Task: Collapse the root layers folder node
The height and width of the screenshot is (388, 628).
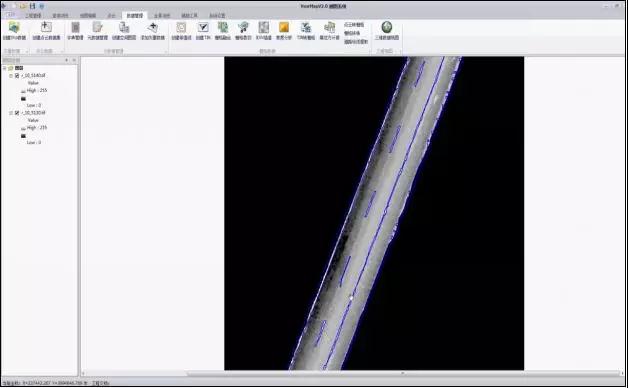Action: coord(4,68)
